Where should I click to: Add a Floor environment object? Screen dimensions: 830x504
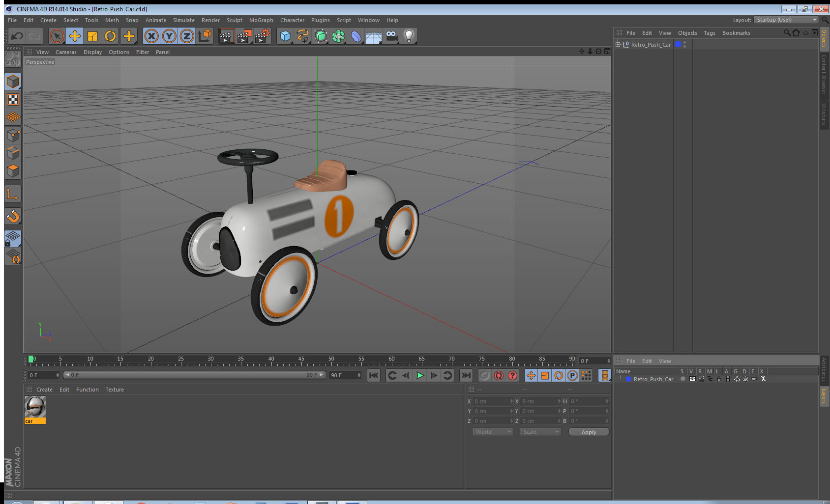point(374,36)
